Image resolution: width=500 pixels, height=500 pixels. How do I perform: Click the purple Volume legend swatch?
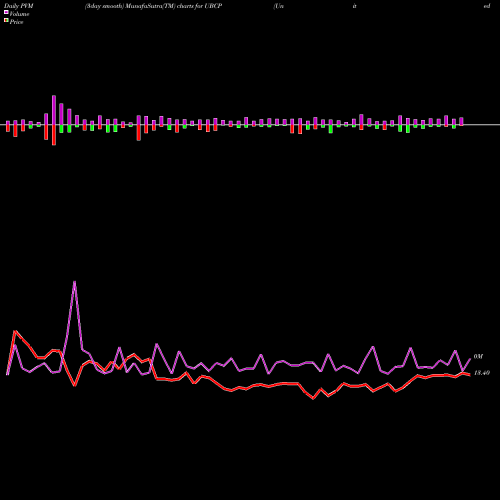click(6, 12)
